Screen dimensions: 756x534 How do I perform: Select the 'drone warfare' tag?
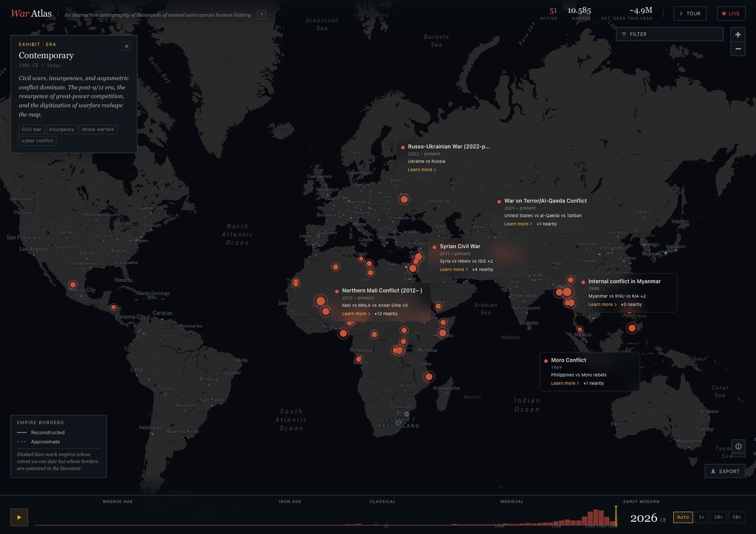(x=98, y=129)
